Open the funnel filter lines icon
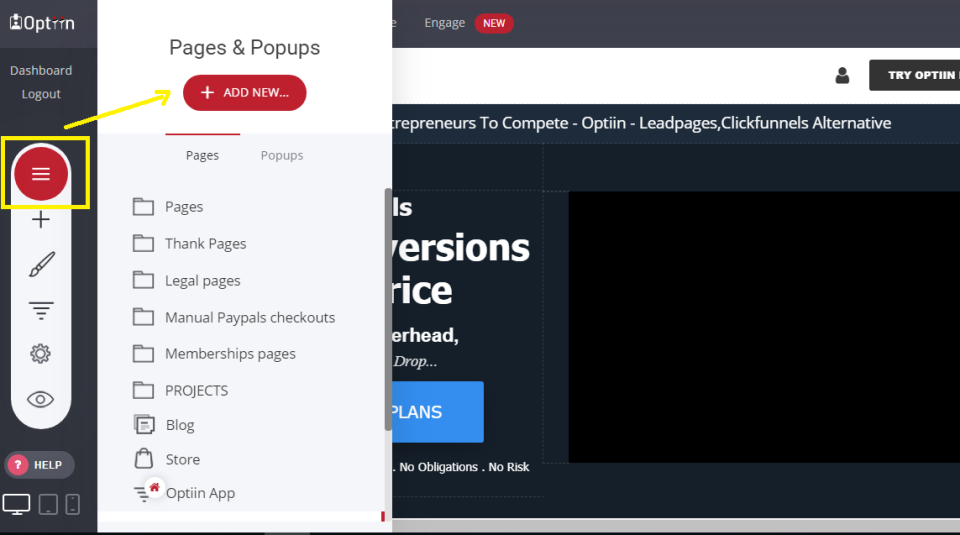Image resolution: width=960 pixels, height=535 pixels. tap(41, 310)
